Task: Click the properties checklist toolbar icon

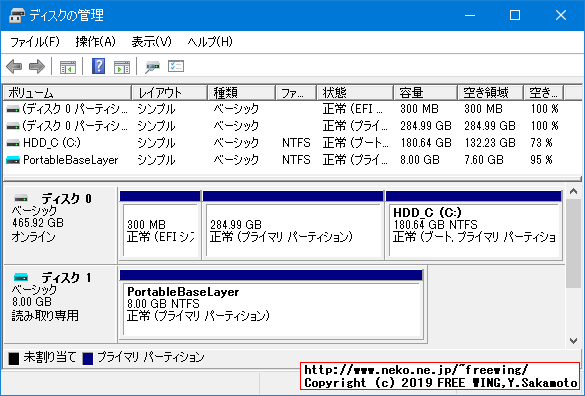Action: [x=176, y=66]
